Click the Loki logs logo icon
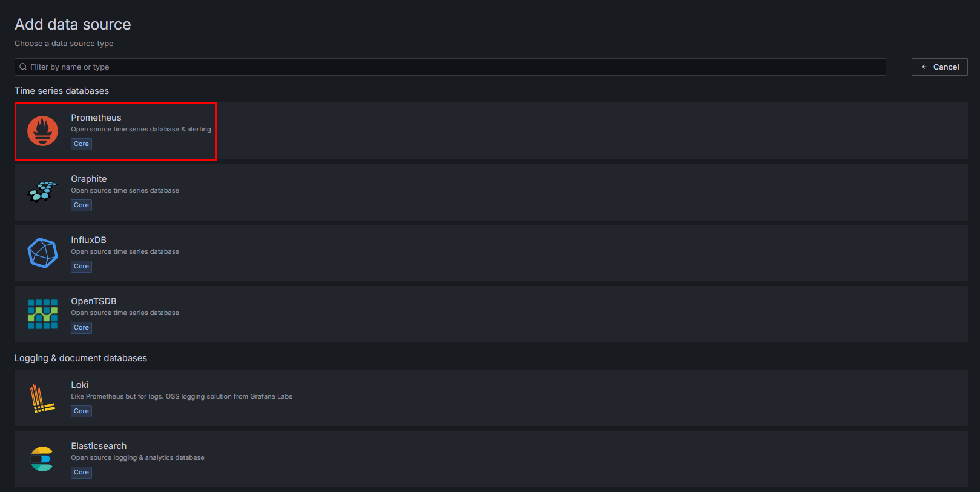The width and height of the screenshot is (980, 492). click(42, 398)
